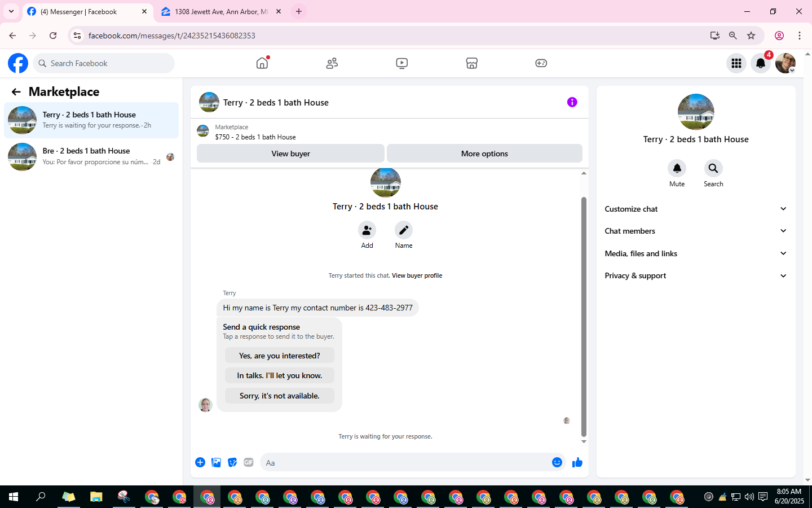Image resolution: width=812 pixels, height=508 pixels.
Task: Open the Chrome three-dot menu
Action: [800, 36]
